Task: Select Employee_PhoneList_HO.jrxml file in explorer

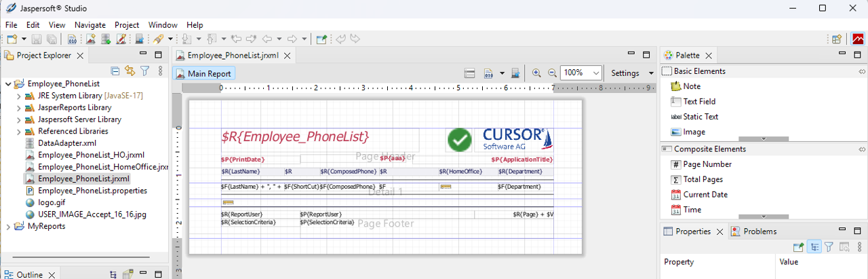Action: click(91, 155)
